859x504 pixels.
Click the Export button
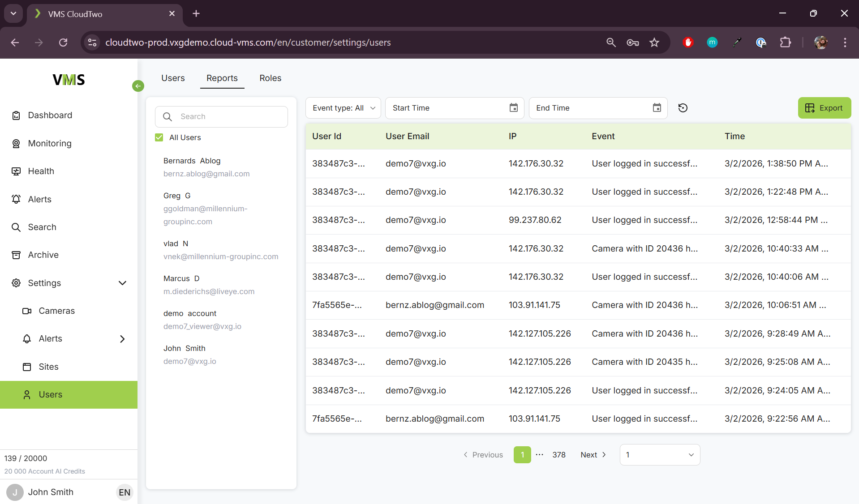824,108
